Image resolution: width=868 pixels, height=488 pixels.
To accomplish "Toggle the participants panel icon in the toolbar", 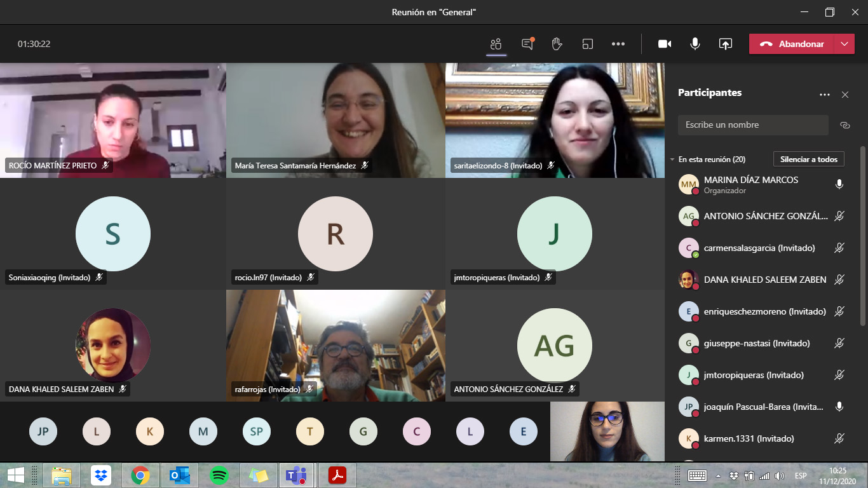I will [496, 44].
